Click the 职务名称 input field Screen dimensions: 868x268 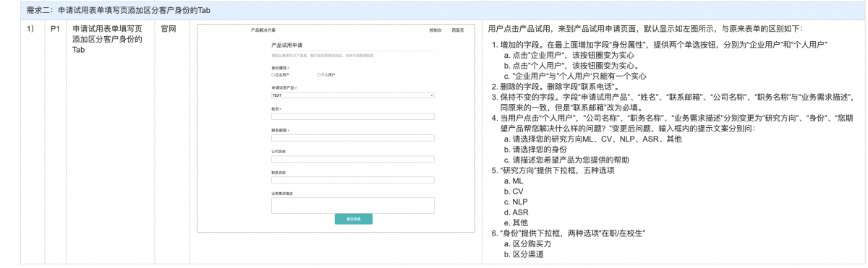[x=352, y=180]
